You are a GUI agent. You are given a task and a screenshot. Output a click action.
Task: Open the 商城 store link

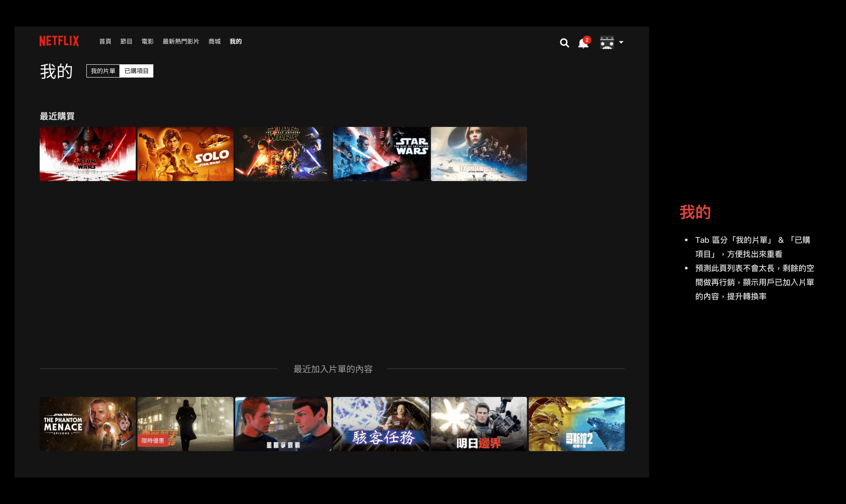pyautogui.click(x=214, y=41)
